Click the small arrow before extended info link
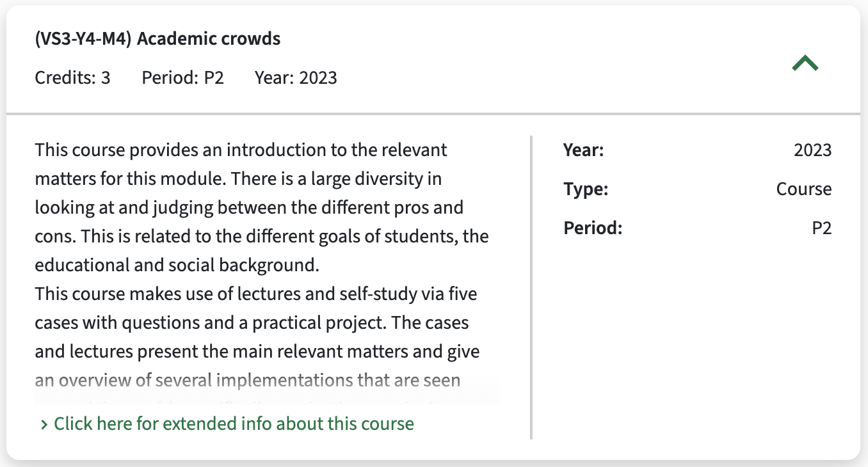The width and height of the screenshot is (868, 467). point(44,424)
